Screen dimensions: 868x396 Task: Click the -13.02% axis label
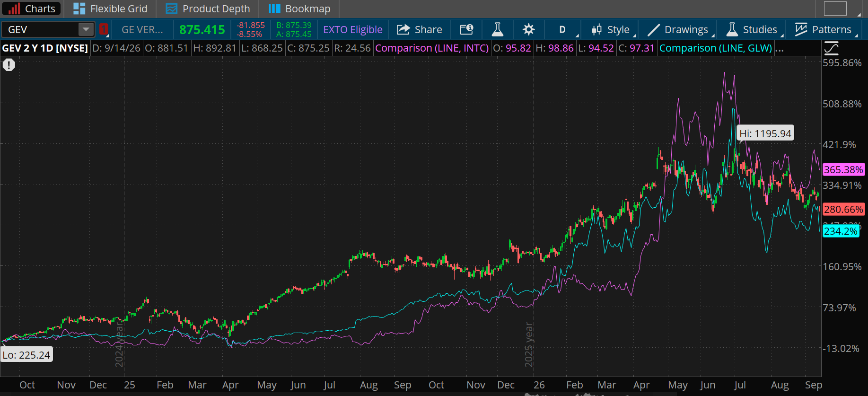click(841, 348)
